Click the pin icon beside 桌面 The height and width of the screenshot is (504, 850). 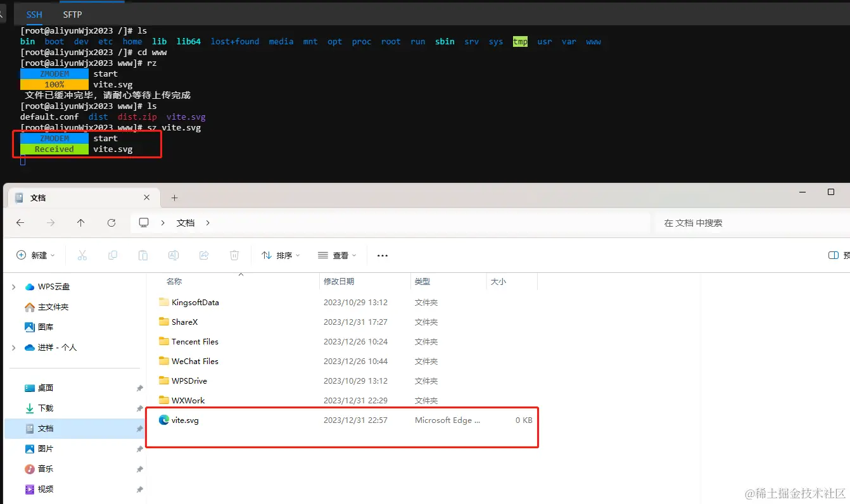(139, 388)
